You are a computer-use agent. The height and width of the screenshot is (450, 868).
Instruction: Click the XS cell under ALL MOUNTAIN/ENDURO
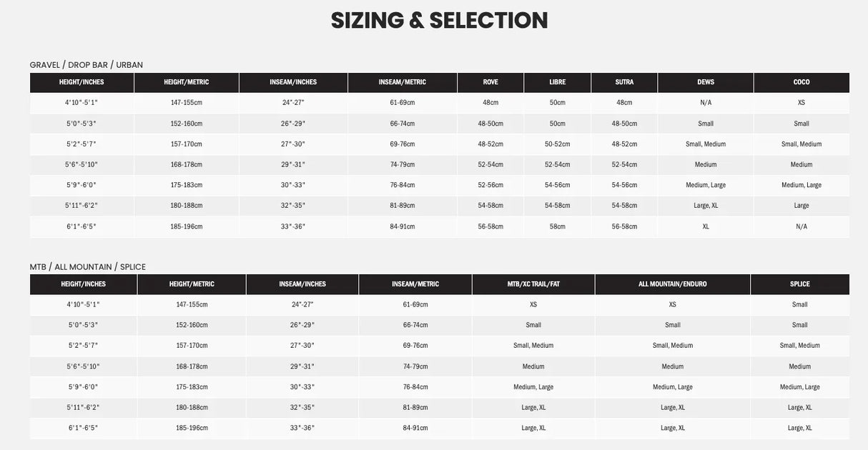tap(673, 304)
